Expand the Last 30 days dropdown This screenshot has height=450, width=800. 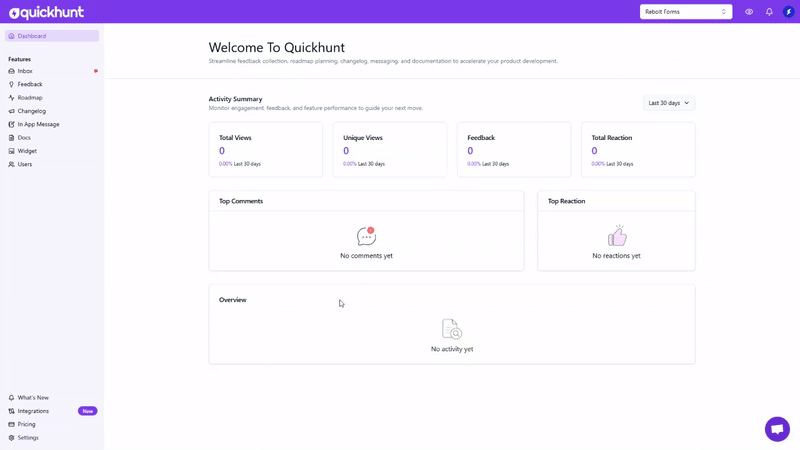tap(669, 103)
